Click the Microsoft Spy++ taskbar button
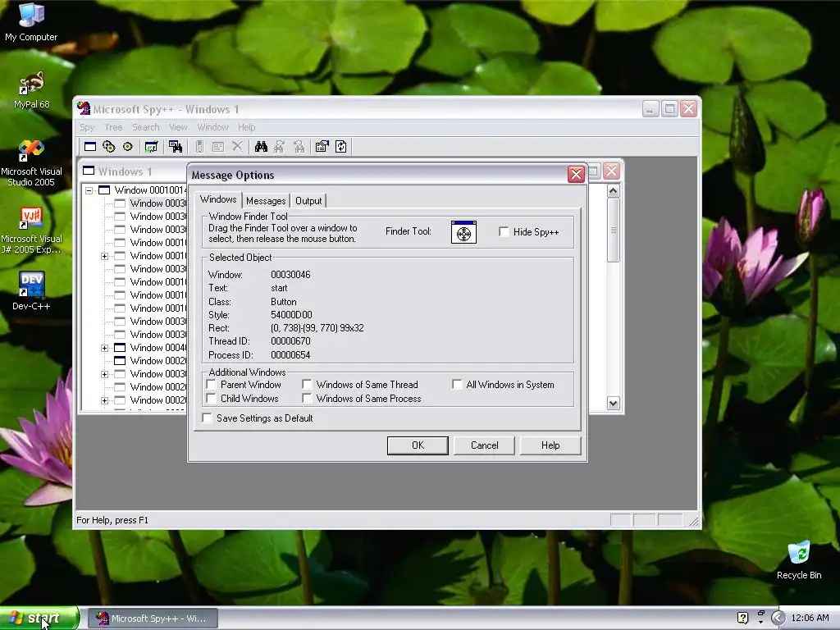 (153, 619)
